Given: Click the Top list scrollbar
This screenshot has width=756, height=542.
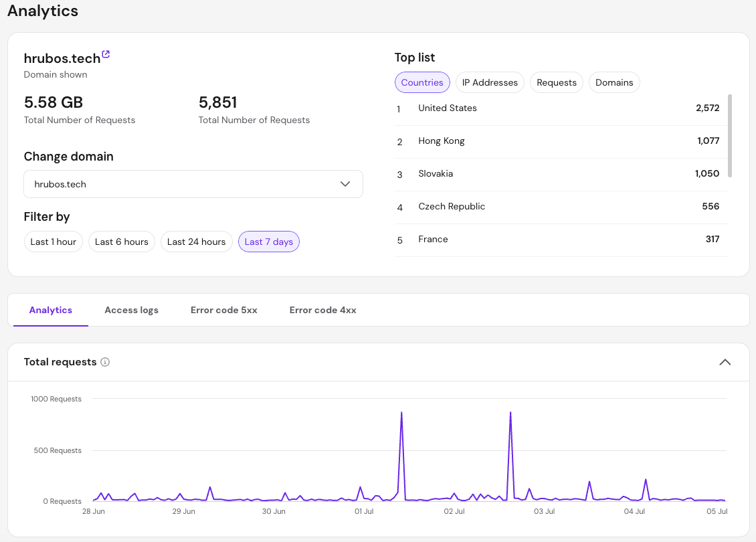Looking at the screenshot, I should [730, 136].
